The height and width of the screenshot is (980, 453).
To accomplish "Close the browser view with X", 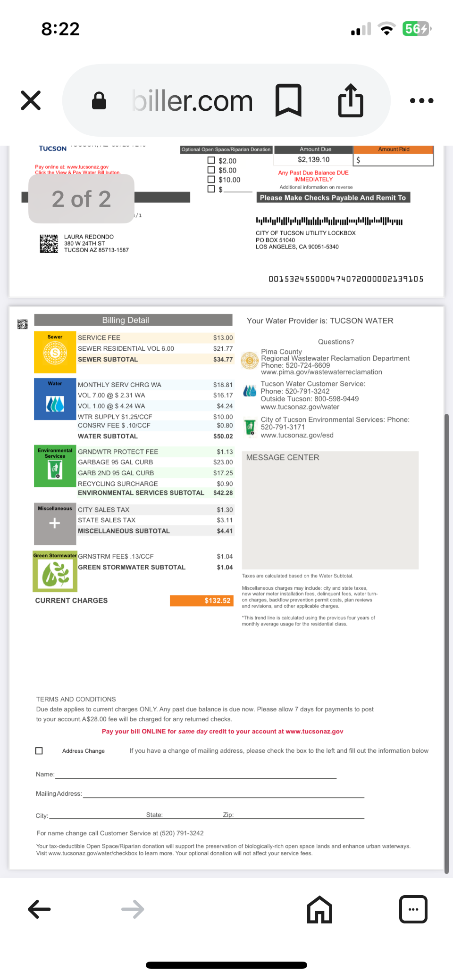I will [x=31, y=100].
